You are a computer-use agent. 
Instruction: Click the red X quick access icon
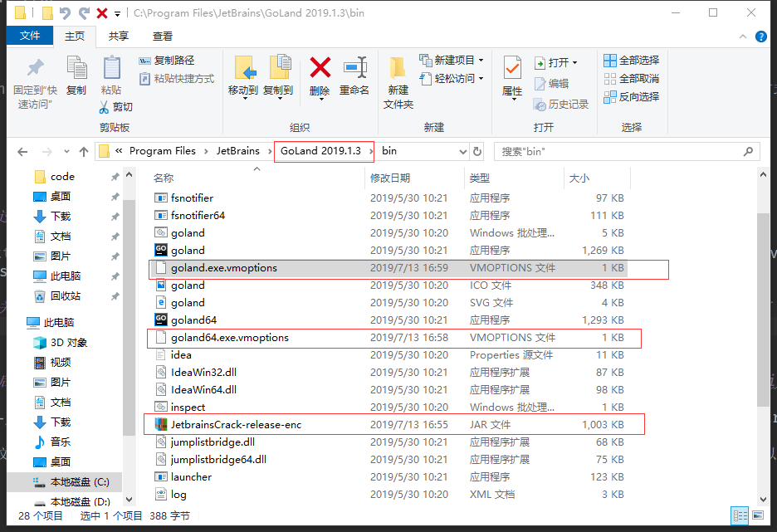(x=102, y=13)
